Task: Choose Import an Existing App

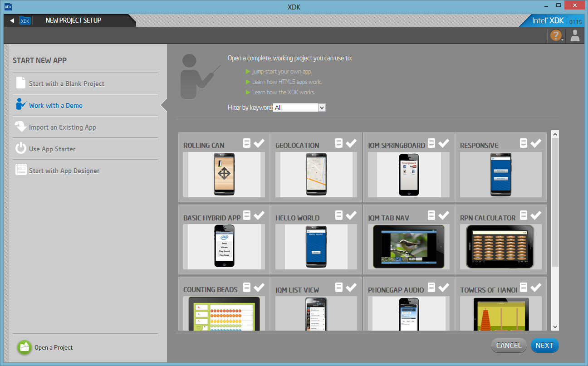Action: 85,127
